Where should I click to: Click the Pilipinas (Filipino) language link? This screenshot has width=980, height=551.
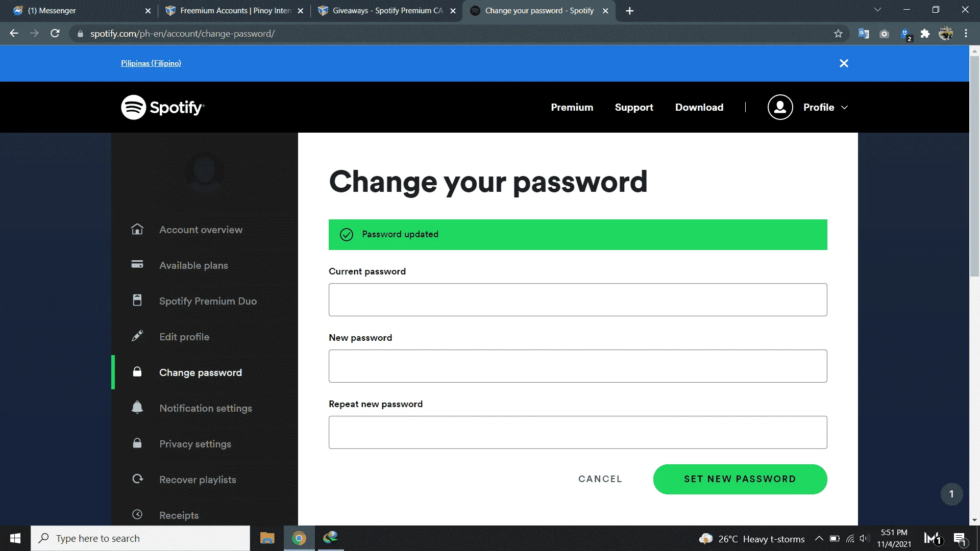click(151, 63)
